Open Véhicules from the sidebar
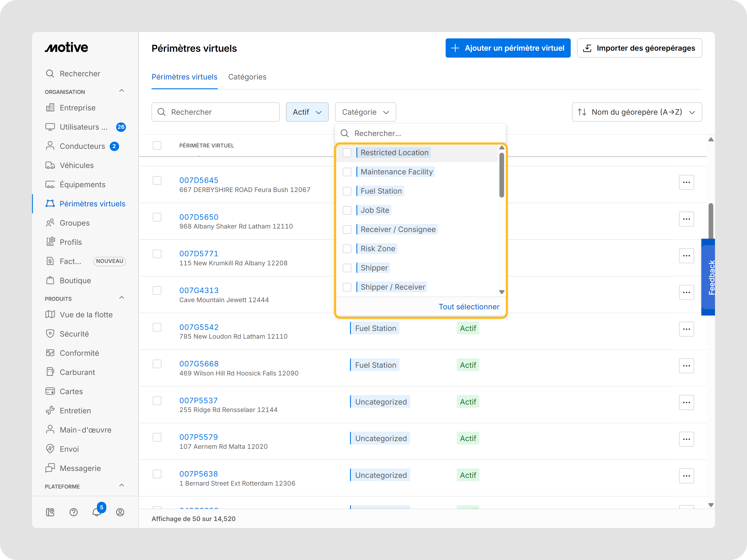 (x=76, y=165)
